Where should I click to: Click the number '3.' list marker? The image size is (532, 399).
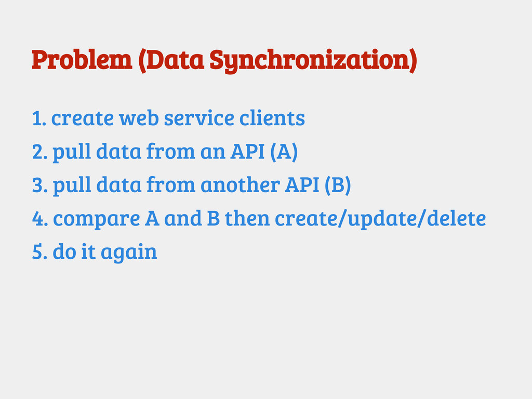point(40,185)
